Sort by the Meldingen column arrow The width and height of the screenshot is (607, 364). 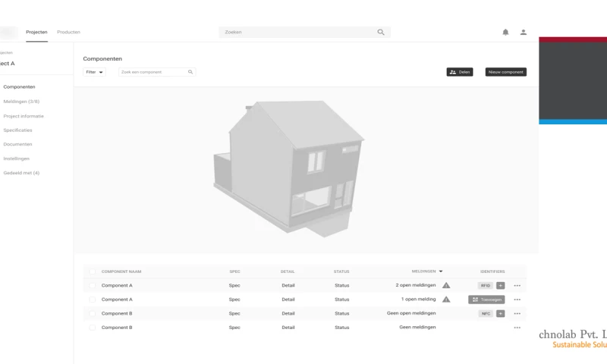[441, 271]
